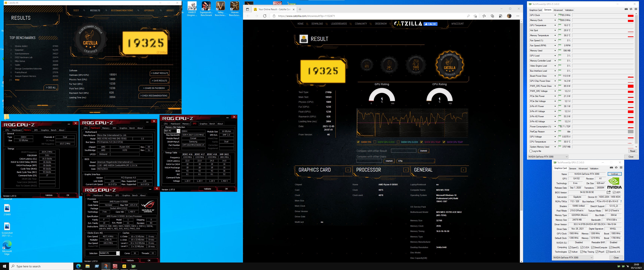Click SHARE ON FACEBOOK in the Catzilla app
The height and width of the screenshot is (270, 644).
154,88
